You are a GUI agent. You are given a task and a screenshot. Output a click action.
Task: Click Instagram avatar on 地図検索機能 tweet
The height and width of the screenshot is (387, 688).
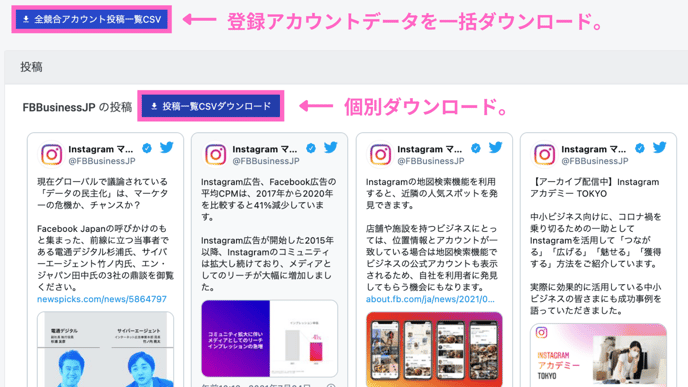coord(380,154)
